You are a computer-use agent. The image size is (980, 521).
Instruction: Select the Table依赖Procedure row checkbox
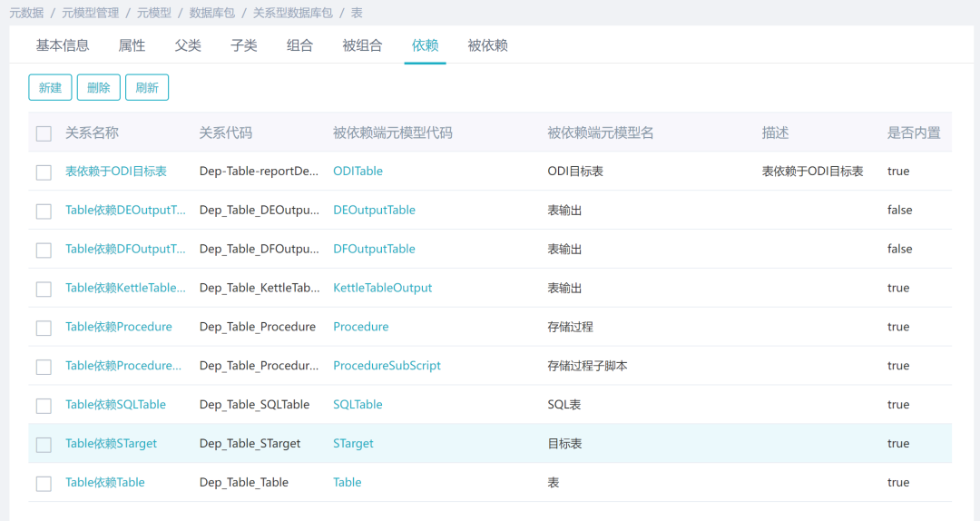[44, 328]
